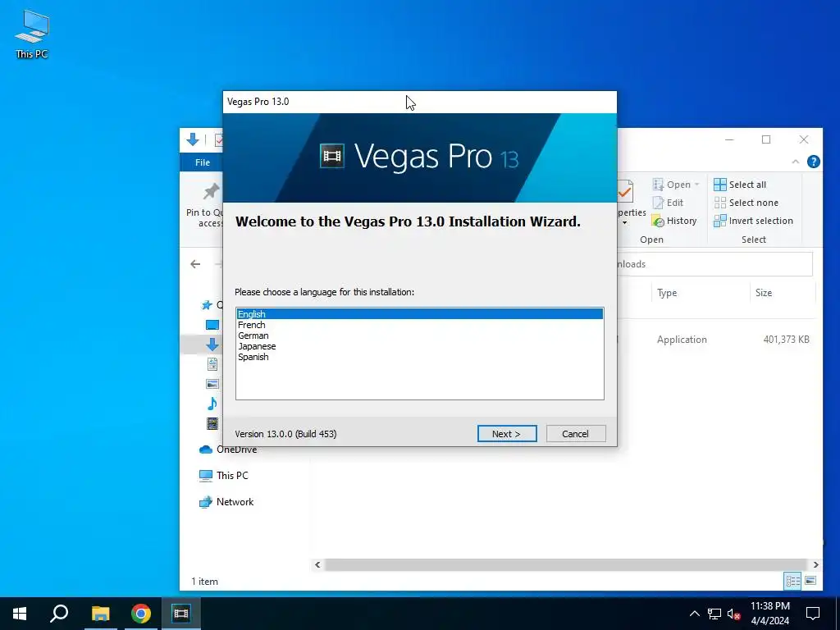Click the Vegas Pro installer taskbar icon
The height and width of the screenshot is (630, 840).
[x=181, y=614]
